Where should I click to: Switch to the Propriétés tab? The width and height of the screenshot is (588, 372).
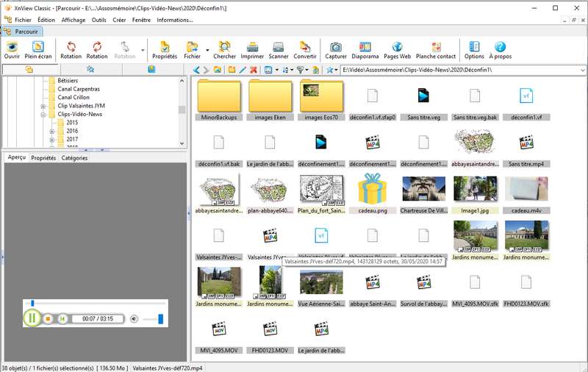43,158
